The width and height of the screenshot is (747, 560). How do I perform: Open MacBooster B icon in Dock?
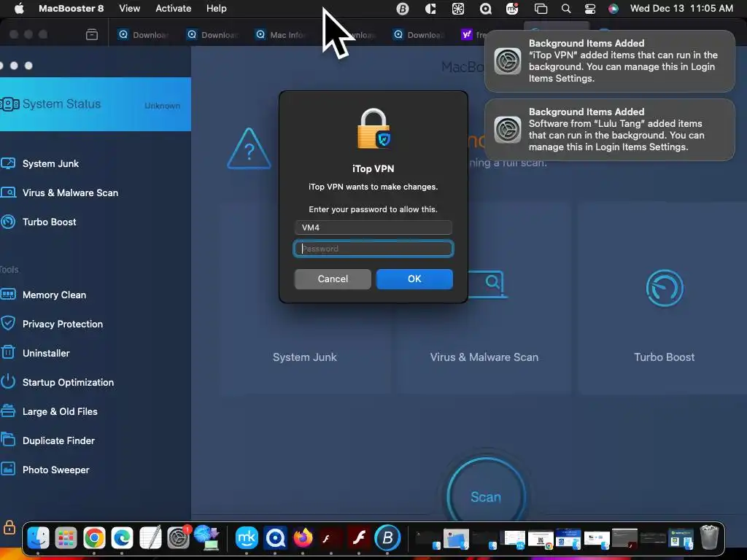click(387, 538)
